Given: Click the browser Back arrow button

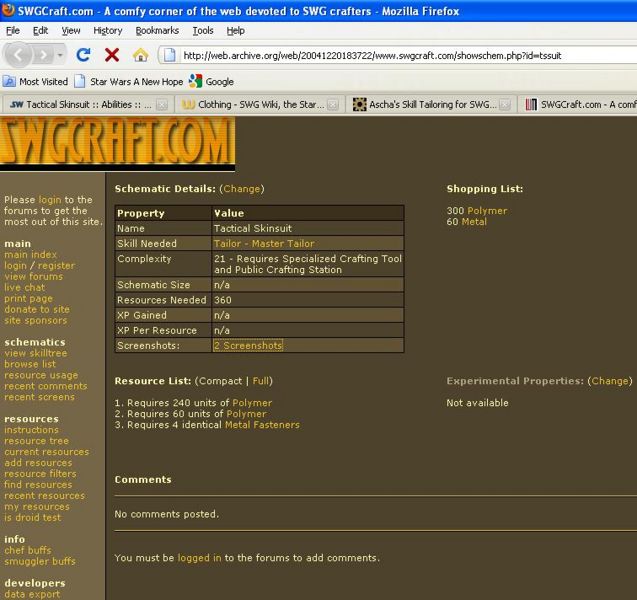Looking at the screenshot, I should pos(21,54).
